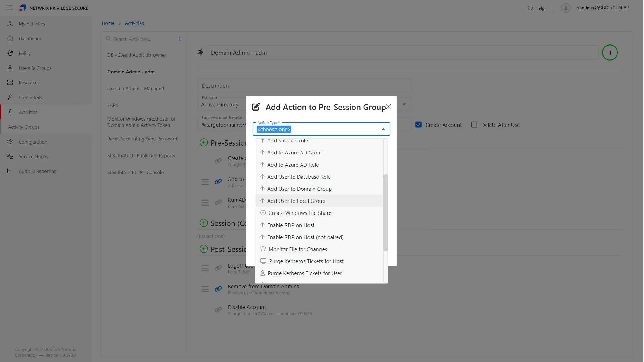644x362 pixels.
Task: Click the drag handle for Run AD action
Action: pyautogui.click(x=205, y=203)
